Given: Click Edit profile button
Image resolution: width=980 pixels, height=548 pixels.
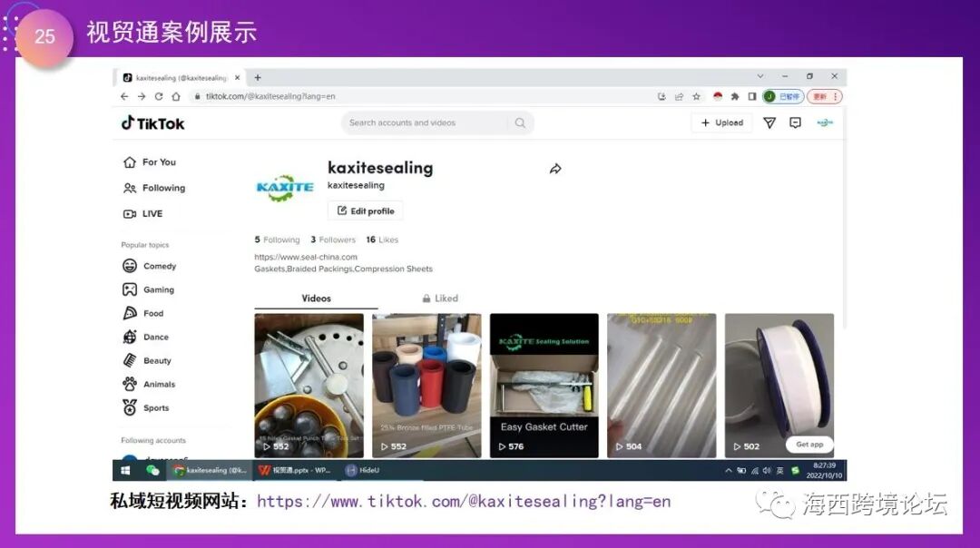Looking at the screenshot, I should pyautogui.click(x=366, y=210).
